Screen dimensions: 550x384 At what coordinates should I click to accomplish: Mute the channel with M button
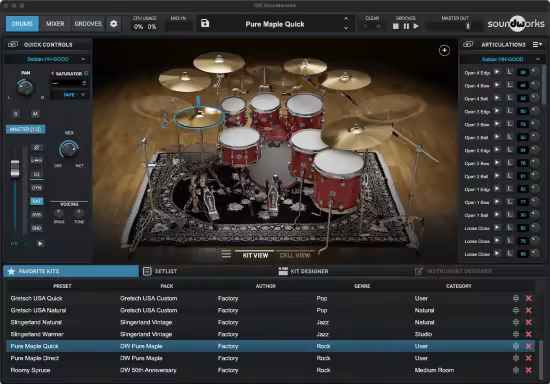click(35, 114)
